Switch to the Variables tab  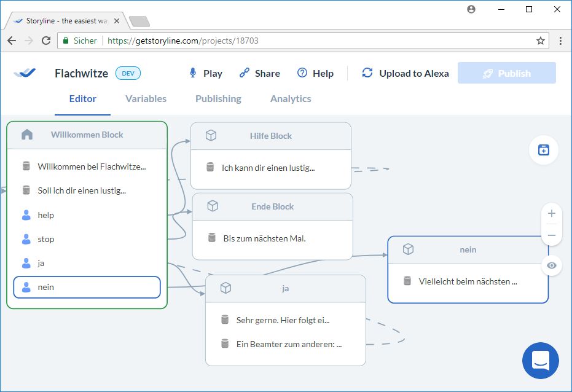146,99
